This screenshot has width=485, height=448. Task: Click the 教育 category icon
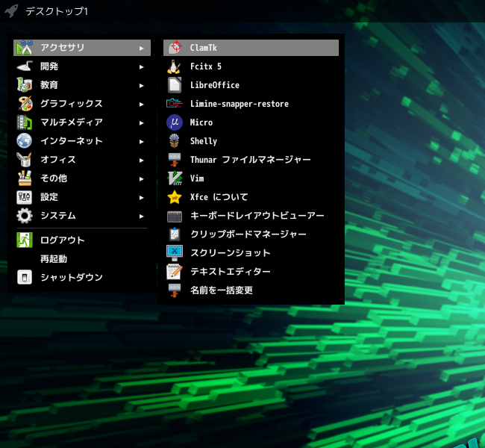[25, 85]
